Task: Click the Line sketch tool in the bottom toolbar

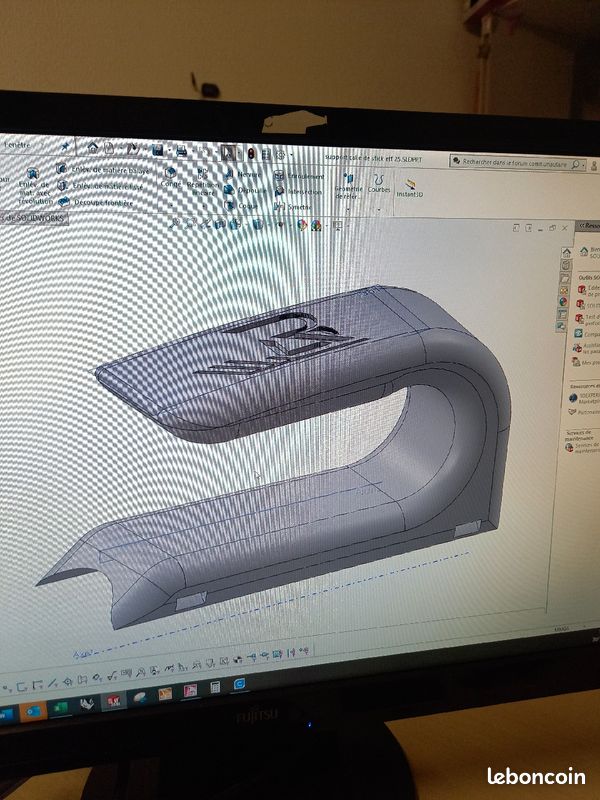Action: [53, 684]
